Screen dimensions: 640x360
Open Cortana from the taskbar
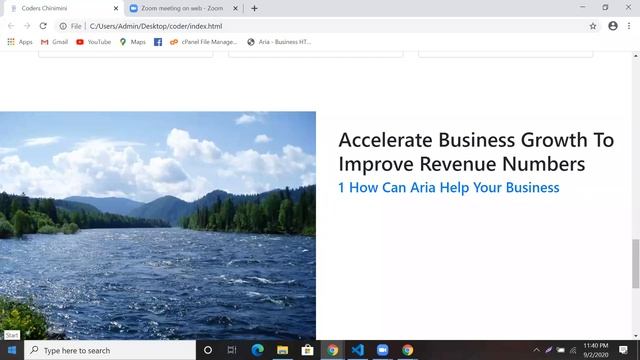(x=208, y=350)
